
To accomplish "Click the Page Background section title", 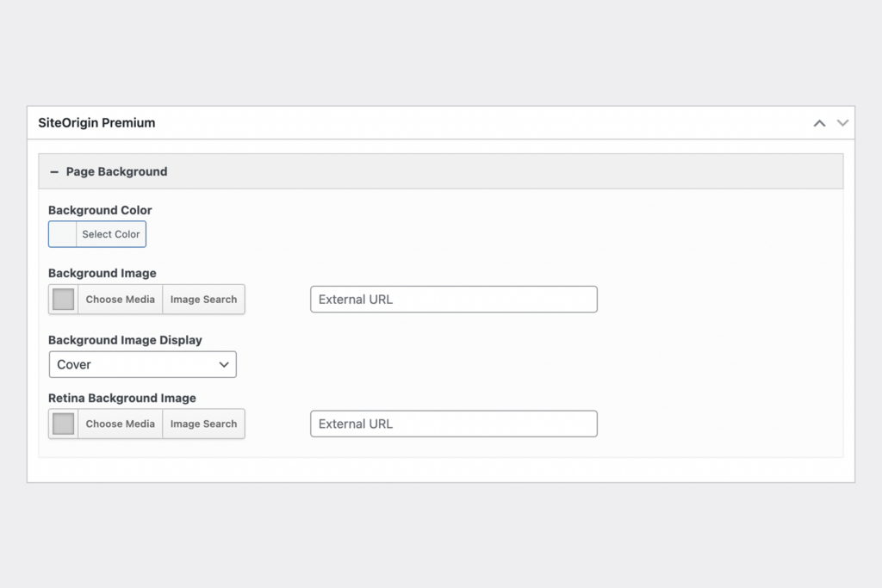I will (x=116, y=172).
